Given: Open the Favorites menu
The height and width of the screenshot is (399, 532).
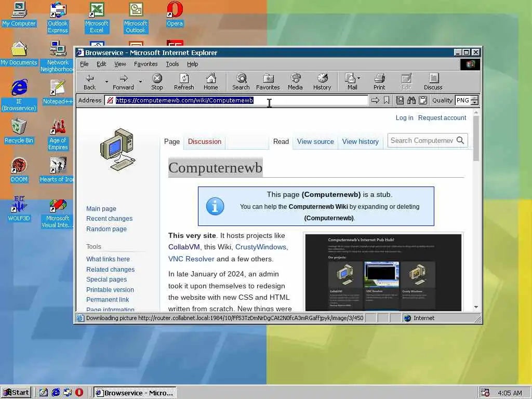Looking at the screenshot, I should pyautogui.click(x=145, y=64).
